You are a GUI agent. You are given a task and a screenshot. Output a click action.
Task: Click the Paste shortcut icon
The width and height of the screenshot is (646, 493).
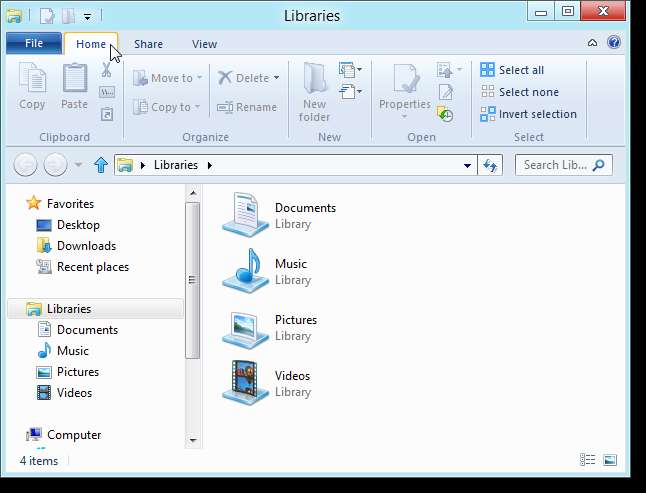pos(107,114)
